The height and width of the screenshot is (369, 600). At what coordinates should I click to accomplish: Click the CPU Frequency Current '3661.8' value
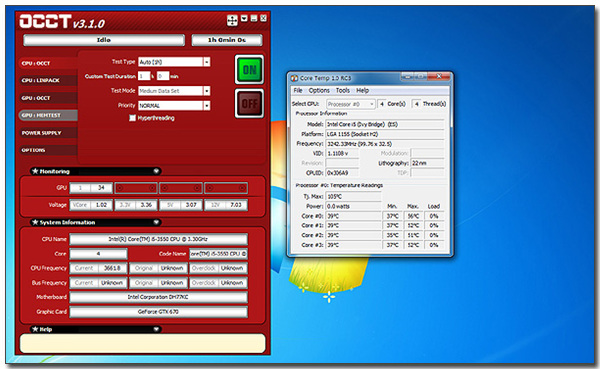tap(112, 268)
